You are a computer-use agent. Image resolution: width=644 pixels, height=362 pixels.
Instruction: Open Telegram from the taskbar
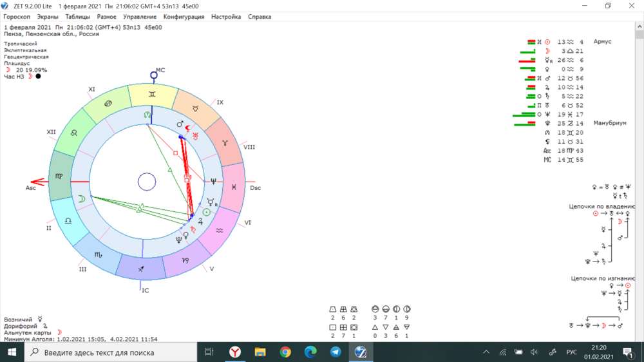click(336, 352)
